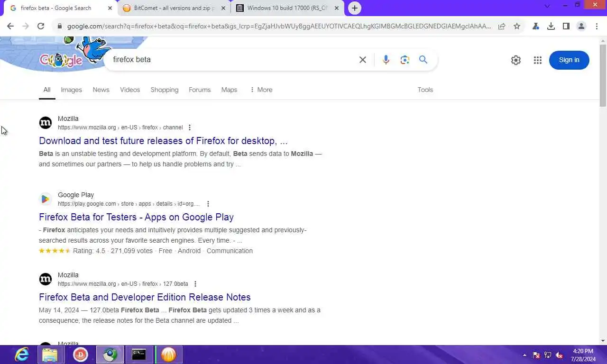
Task: Clear the search box with X
Action: click(363, 60)
